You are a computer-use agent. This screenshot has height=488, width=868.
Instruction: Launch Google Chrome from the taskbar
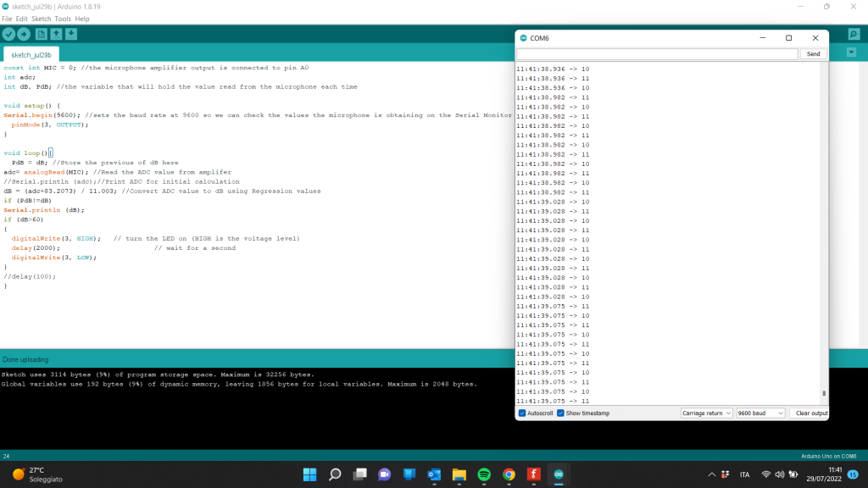(x=509, y=474)
